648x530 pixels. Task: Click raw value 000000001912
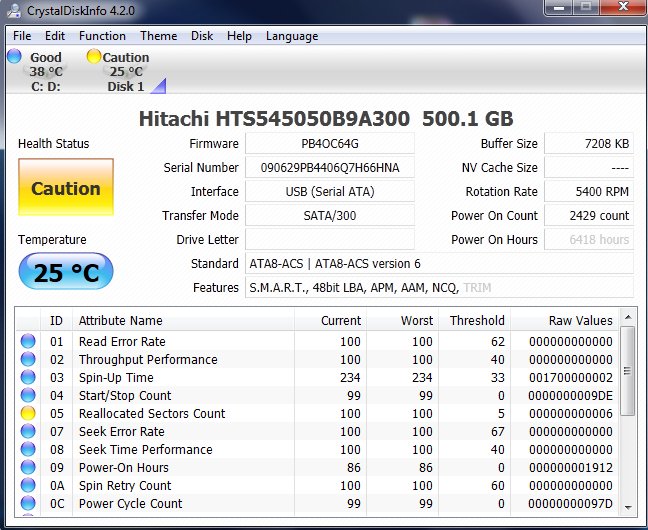coord(571,468)
